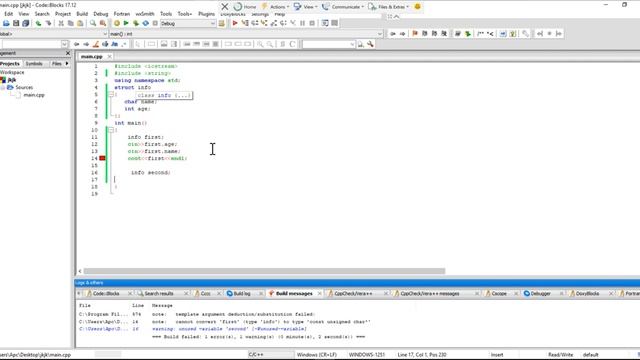
Task: Click the search text input field
Action: (328, 44)
